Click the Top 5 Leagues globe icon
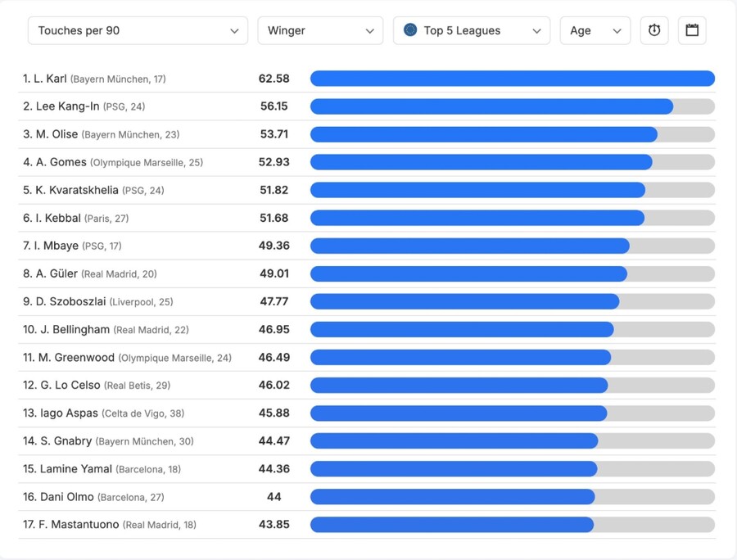Viewport: 737px width, 560px height. (410, 30)
